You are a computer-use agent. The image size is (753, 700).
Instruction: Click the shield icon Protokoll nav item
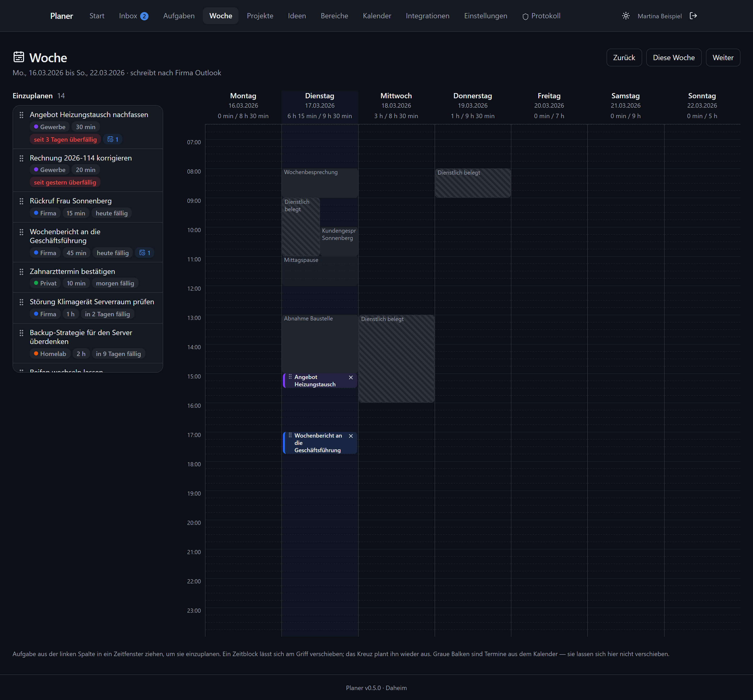click(x=541, y=16)
